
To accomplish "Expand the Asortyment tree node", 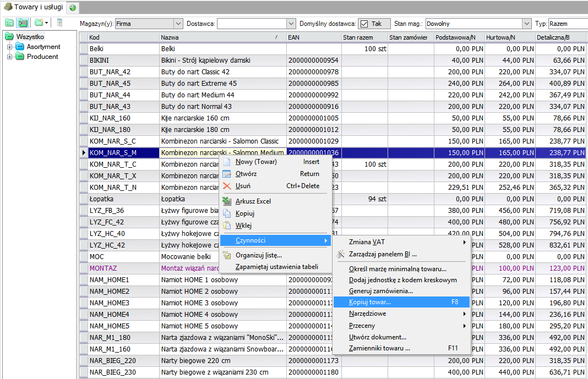I will (x=9, y=47).
